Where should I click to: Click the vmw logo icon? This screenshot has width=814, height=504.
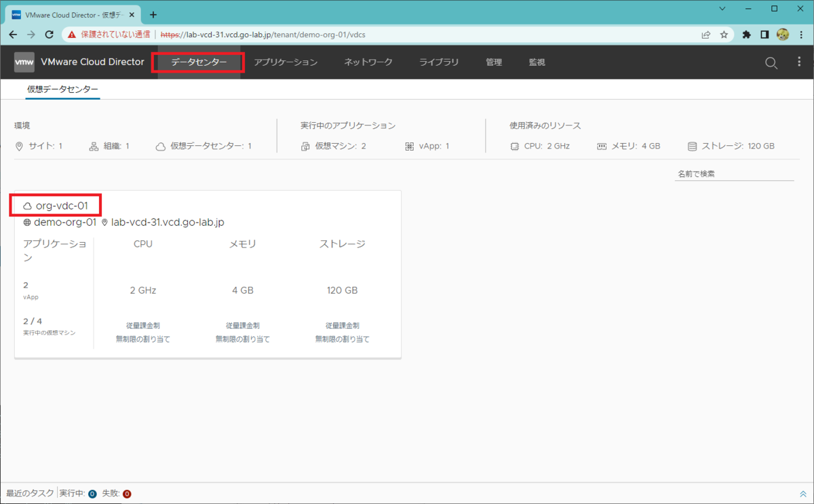24,62
